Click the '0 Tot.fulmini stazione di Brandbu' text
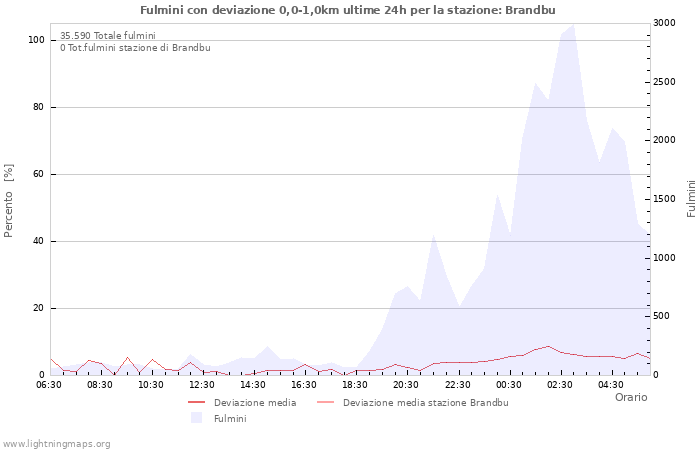Image resolution: width=700 pixels, height=450 pixels. tap(135, 48)
